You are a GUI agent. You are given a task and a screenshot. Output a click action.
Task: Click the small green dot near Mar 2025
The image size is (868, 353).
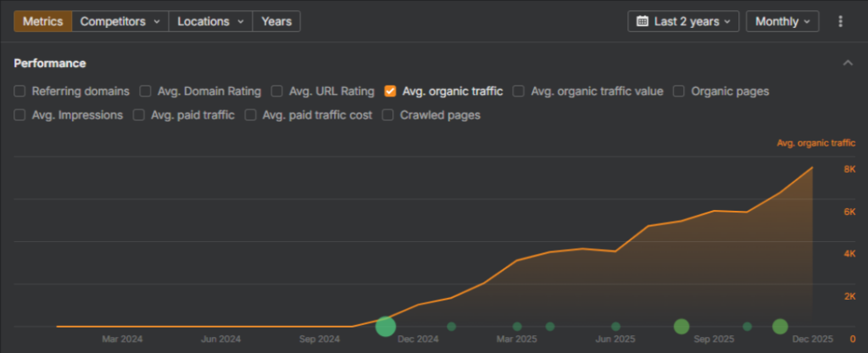[517, 326]
